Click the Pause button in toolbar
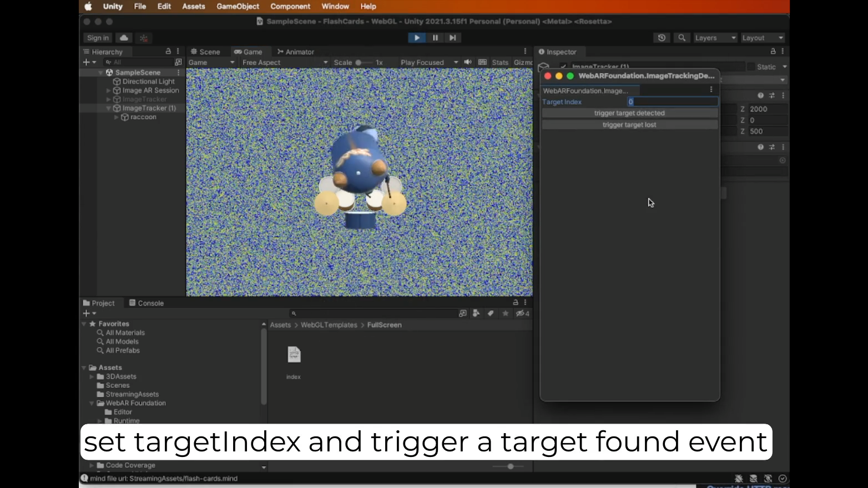Viewport: 868px width, 488px height. coord(435,38)
